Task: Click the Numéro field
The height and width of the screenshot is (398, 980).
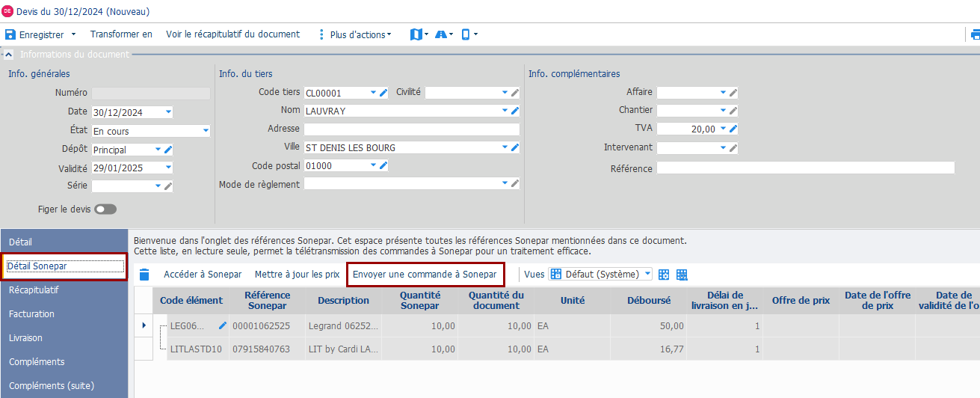Action: point(150,94)
